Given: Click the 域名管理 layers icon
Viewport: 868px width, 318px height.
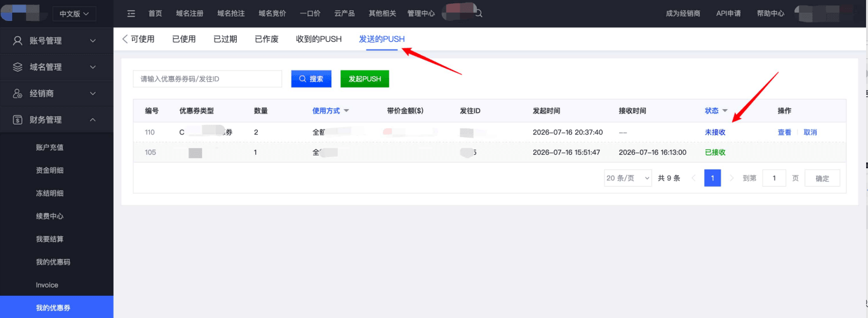Looking at the screenshot, I should point(18,67).
